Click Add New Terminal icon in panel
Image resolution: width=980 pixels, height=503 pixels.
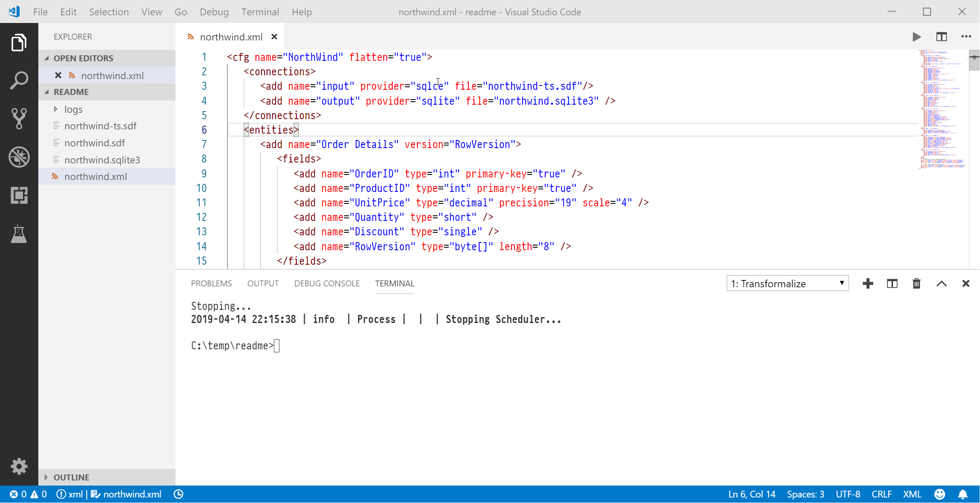coord(868,283)
